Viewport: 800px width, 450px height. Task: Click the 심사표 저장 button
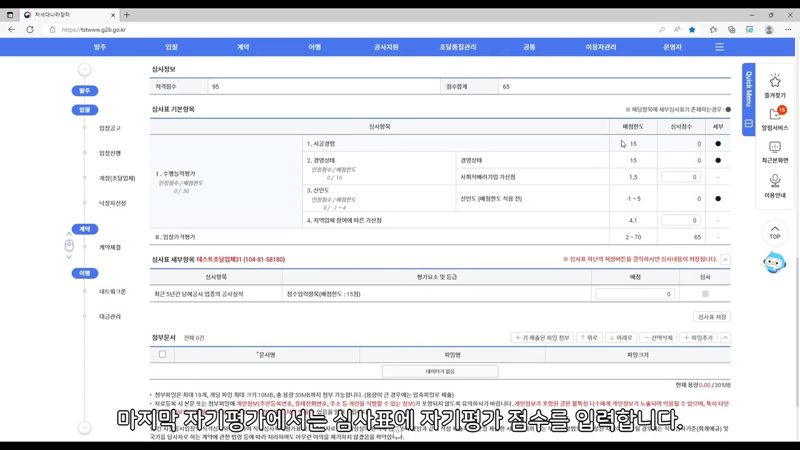712,317
